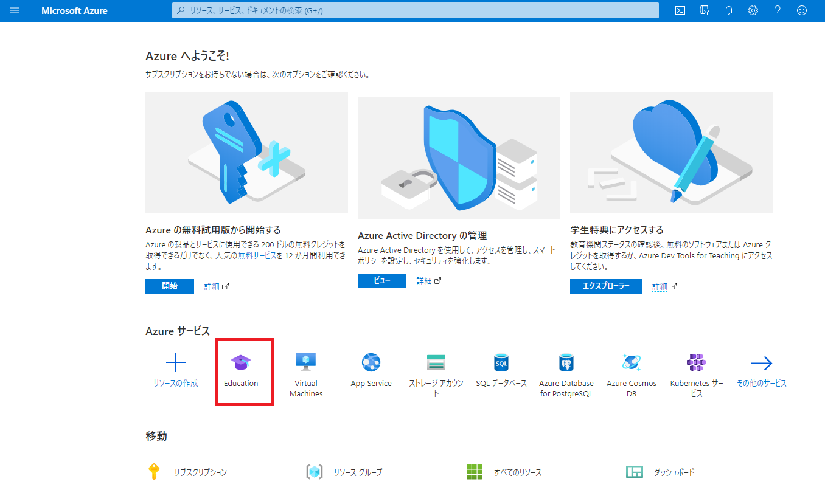Click the cloud and pencil student illustration
Viewport: 825px width, 504px height.
[x=671, y=153]
